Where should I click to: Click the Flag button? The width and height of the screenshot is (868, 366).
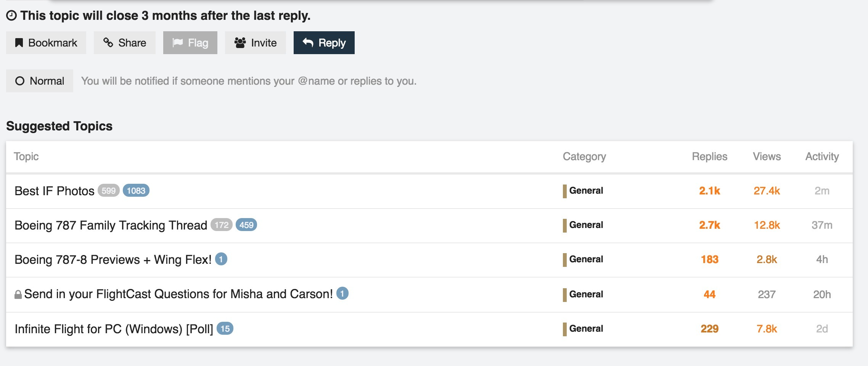point(190,43)
